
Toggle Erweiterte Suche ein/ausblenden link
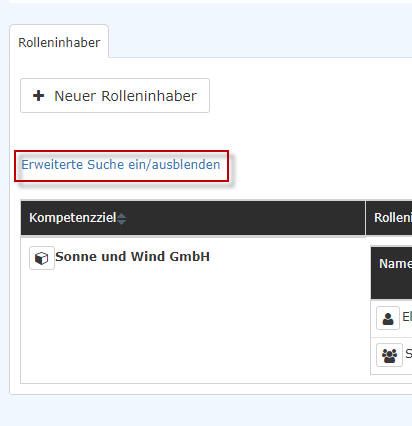point(121,165)
